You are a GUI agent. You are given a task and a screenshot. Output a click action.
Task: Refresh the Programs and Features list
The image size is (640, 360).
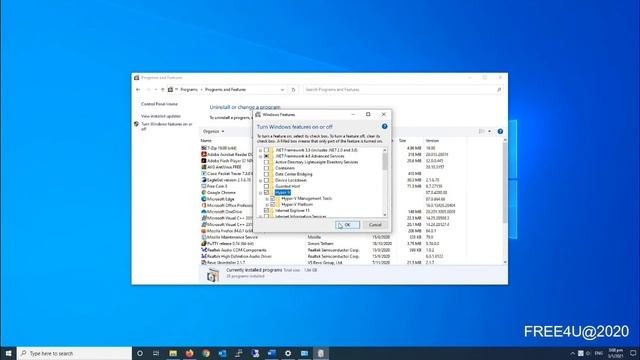(293, 89)
